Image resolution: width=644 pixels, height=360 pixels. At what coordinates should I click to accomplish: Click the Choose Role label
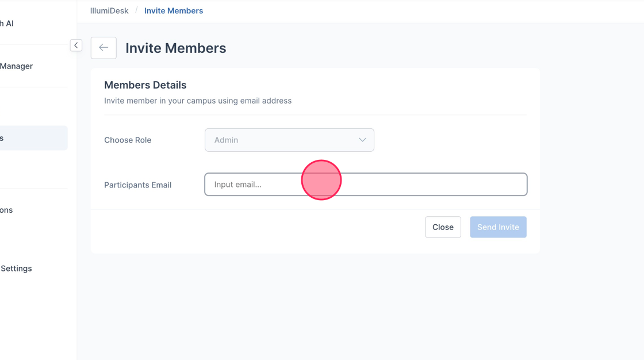pos(128,140)
